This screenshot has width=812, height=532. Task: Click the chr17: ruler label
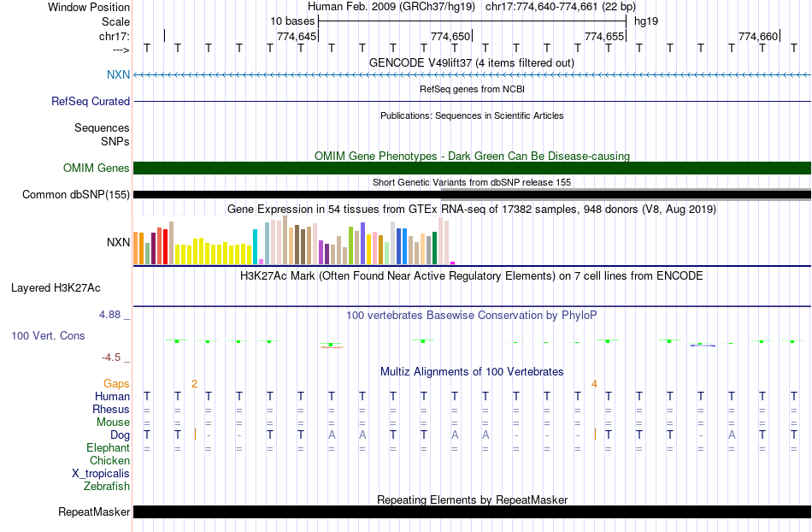point(115,36)
